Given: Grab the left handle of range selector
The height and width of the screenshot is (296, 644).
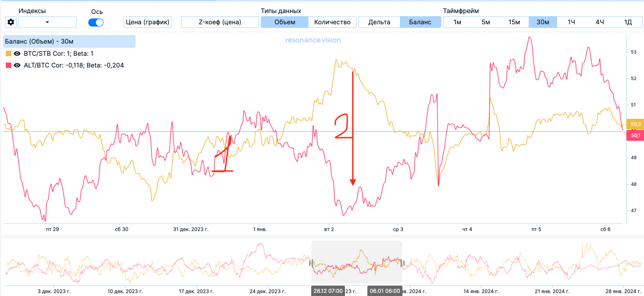Looking at the screenshot, I should pyautogui.click(x=311, y=263).
